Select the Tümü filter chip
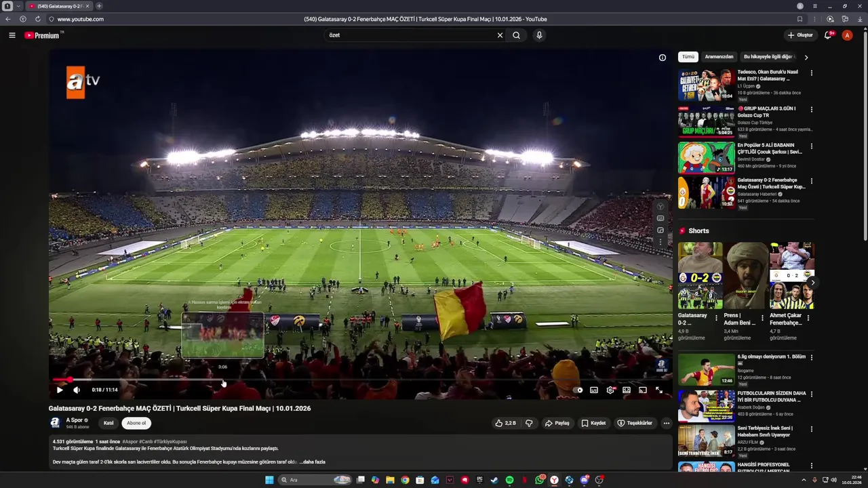868x488 pixels. pyautogui.click(x=688, y=57)
